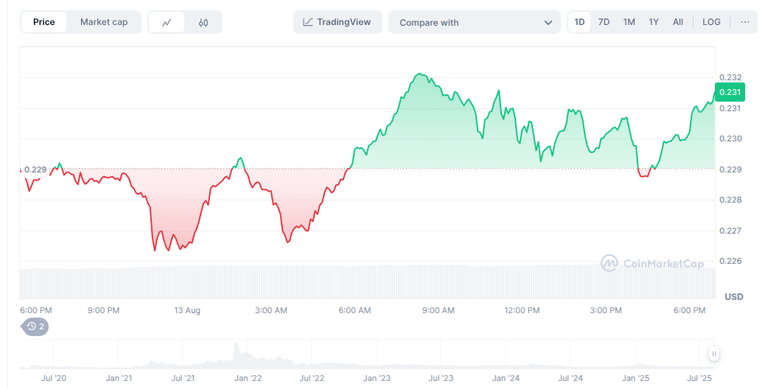Image resolution: width=768 pixels, height=389 pixels.
Task: Click the Compare with dropdown chevron
Action: [548, 23]
